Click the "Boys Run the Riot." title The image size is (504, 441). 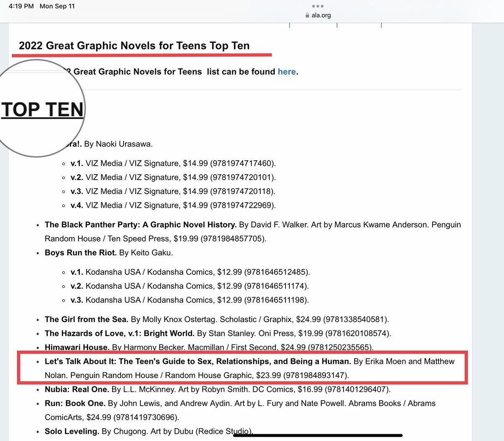81,253
